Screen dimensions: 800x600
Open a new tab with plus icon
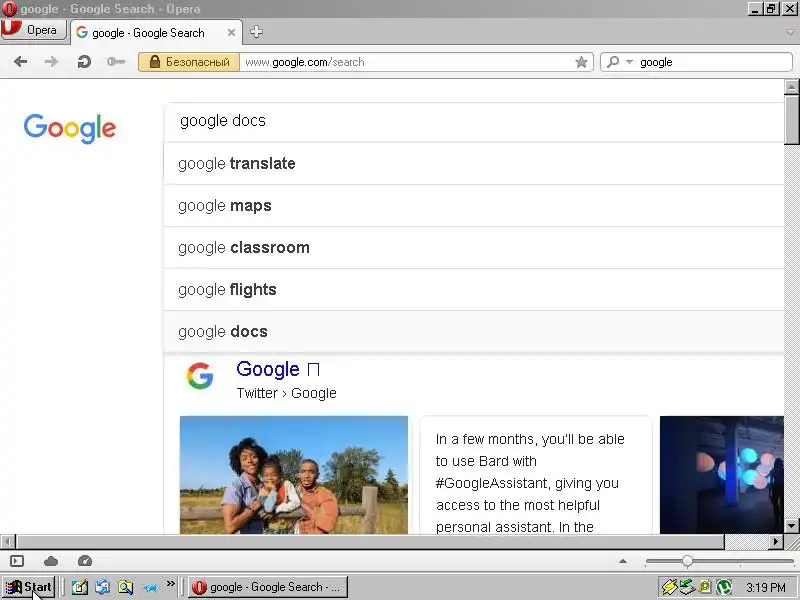[256, 32]
